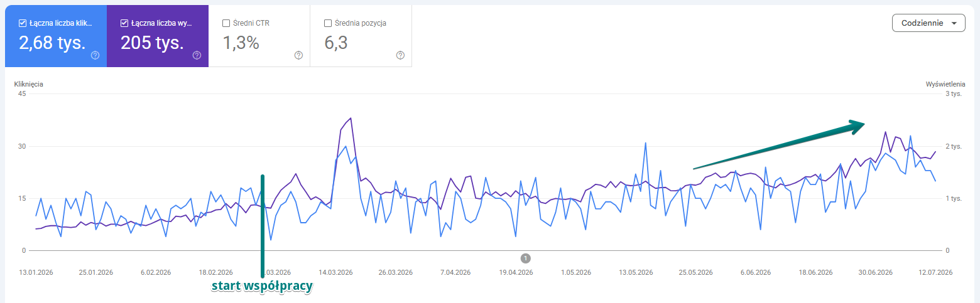Image resolution: width=980 pixels, height=303 pixels.
Task: Click the 14.03.2026 date label
Action: click(x=335, y=272)
